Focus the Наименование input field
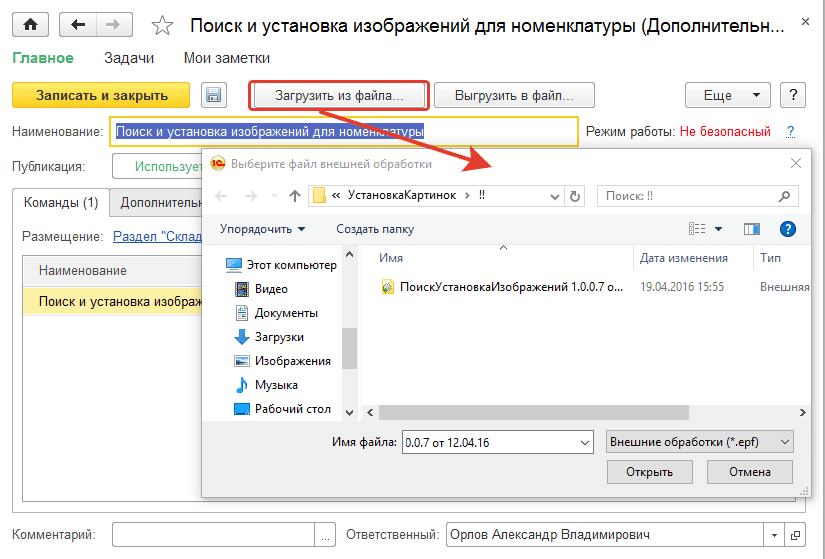 344,132
